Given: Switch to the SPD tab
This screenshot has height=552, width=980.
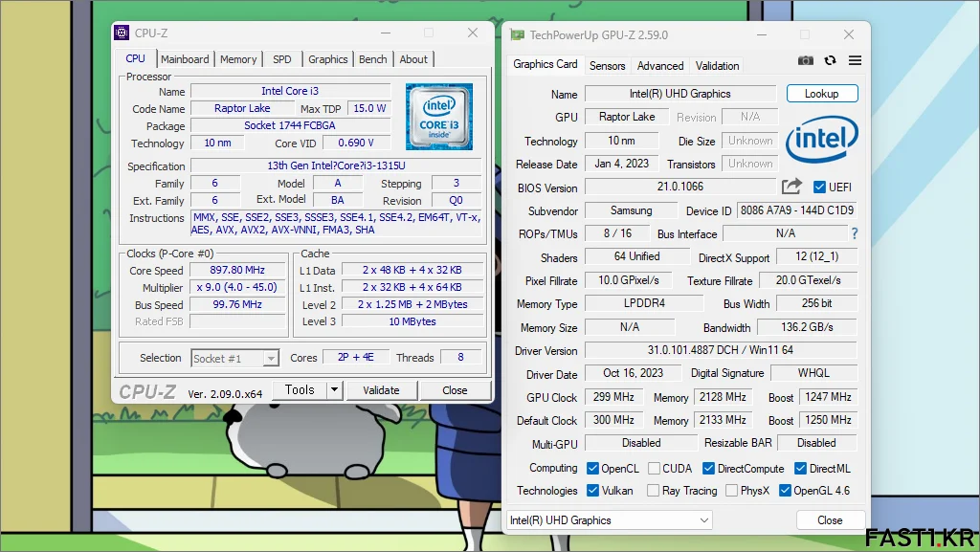Looking at the screenshot, I should click(x=282, y=59).
